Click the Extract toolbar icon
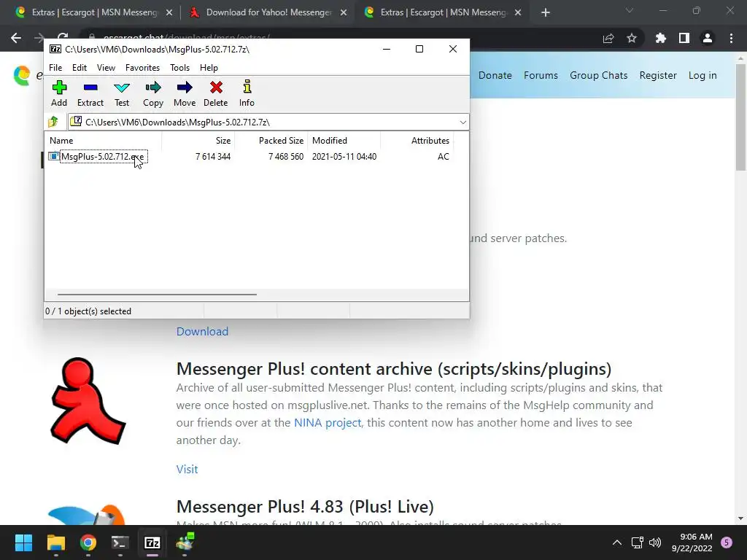This screenshot has width=747, height=560. (90, 93)
